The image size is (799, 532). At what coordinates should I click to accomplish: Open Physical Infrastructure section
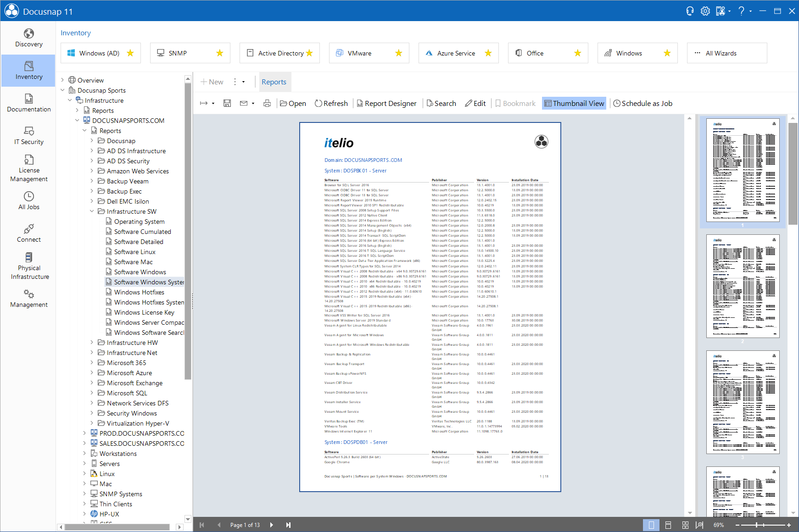(x=28, y=266)
